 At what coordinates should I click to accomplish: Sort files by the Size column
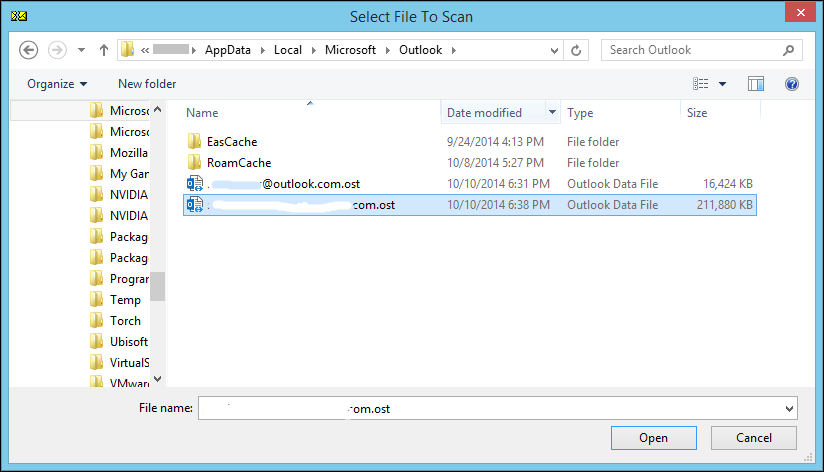tap(698, 113)
